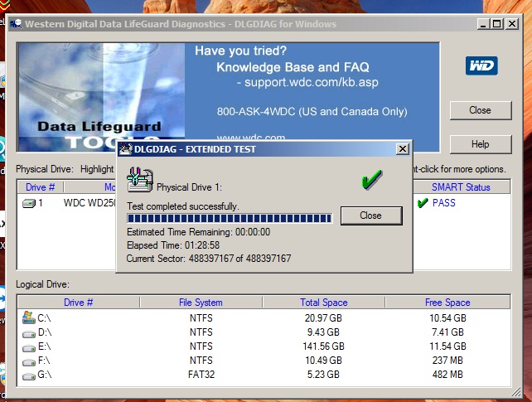Click the Estimated Time Remaining text
The image size is (532, 402).
pos(199,232)
